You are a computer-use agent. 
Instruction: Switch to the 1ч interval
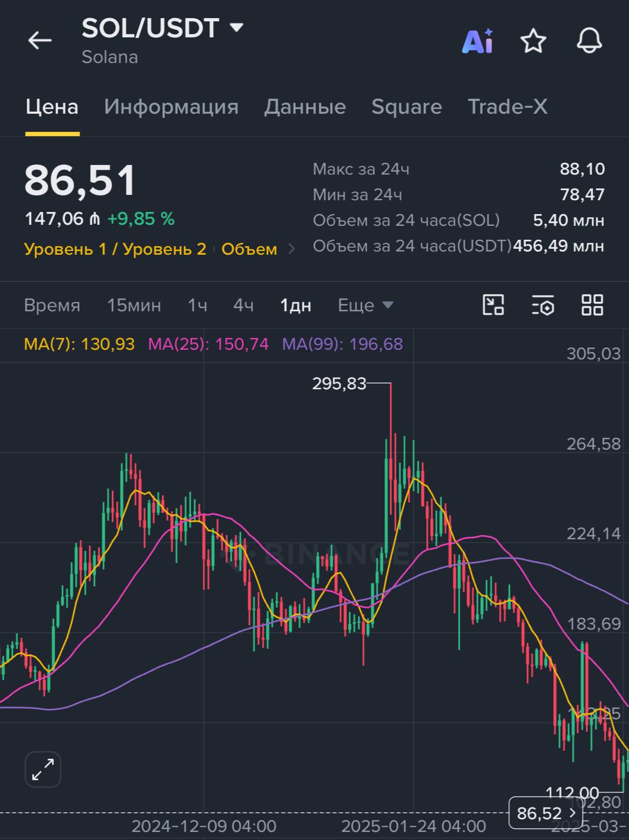197,305
